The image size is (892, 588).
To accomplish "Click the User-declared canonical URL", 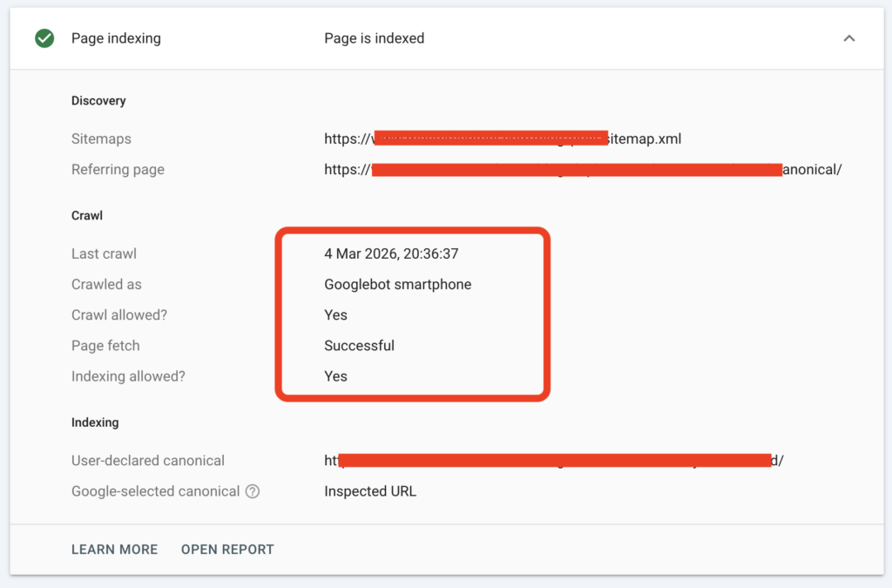I will [x=553, y=460].
